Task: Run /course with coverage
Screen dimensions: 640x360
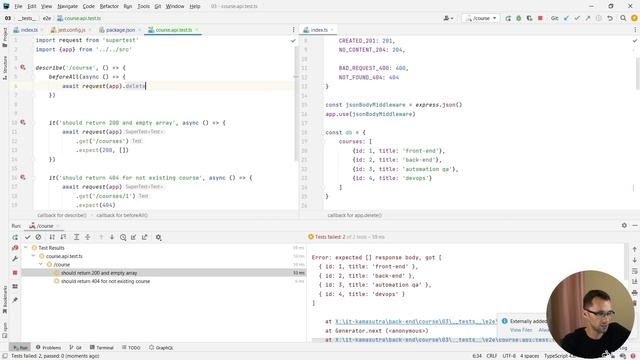Action: coord(529,18)
